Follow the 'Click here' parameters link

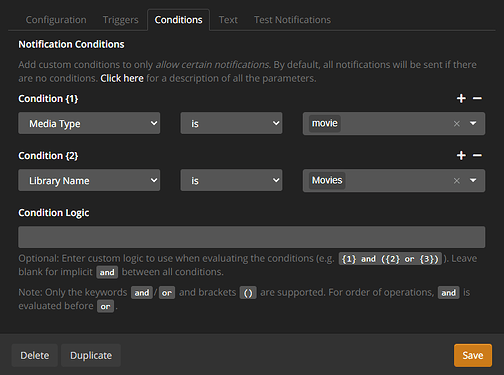click(122, 78)
